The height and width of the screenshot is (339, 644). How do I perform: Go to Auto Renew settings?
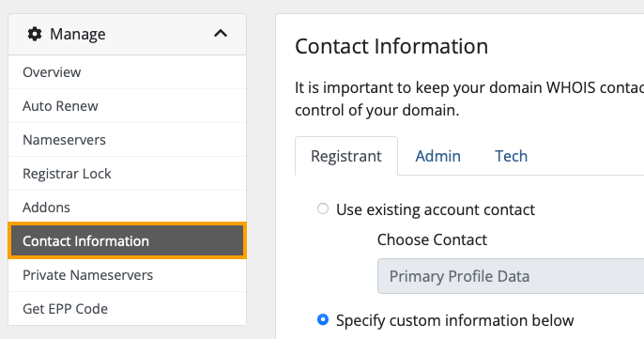coord(128,106)
